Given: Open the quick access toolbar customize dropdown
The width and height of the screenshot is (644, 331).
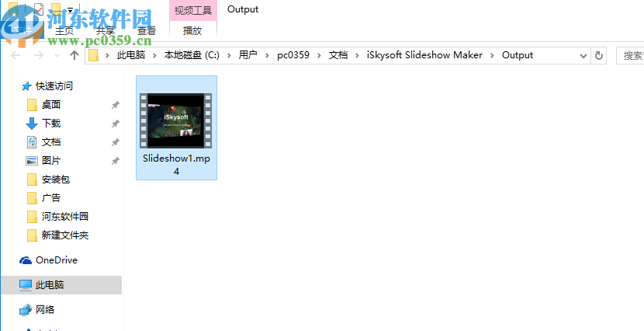Looking at the screenshot, I should (71, 9).
